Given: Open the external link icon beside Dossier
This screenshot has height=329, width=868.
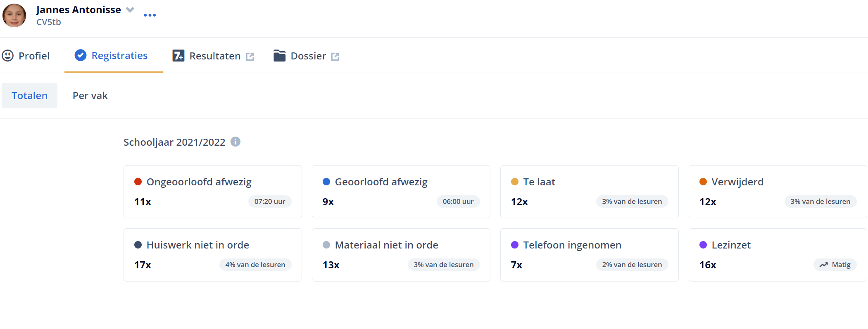Looking at the screenshot, I should [335, 57].
